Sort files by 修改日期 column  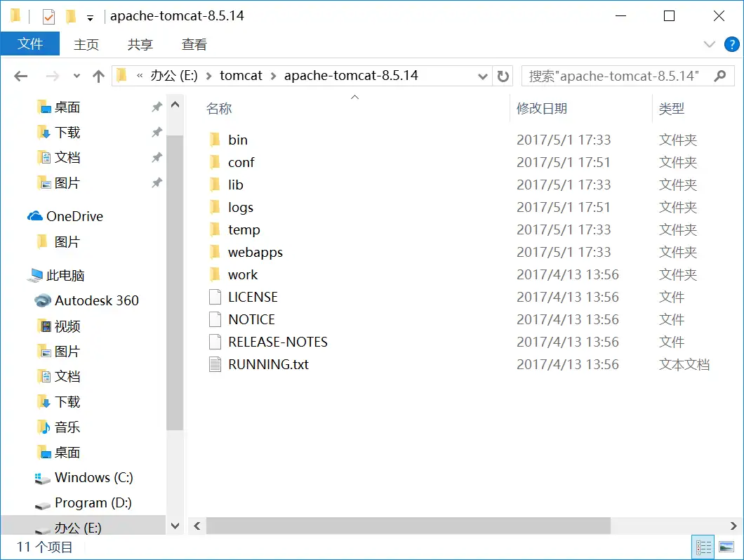pos(542,109)
